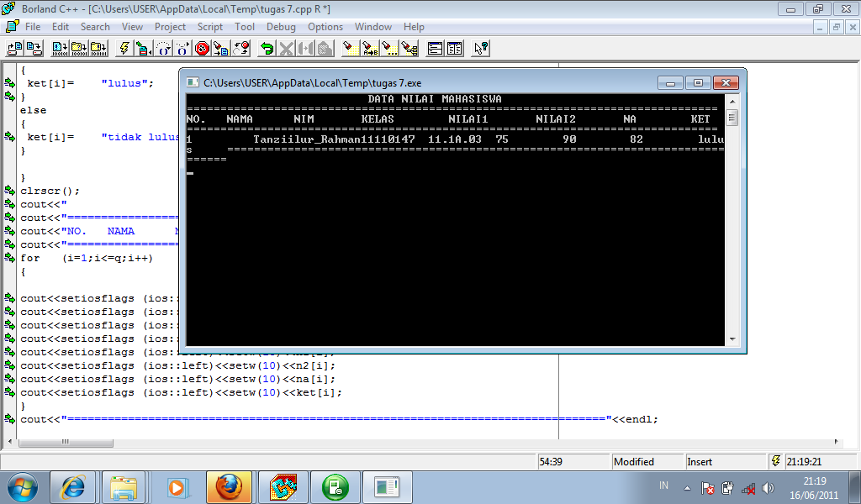Image resolution: width=861 pixels, height=504 pixels.
Task: Run the program with the lightning icon
Action: point(124,48)
